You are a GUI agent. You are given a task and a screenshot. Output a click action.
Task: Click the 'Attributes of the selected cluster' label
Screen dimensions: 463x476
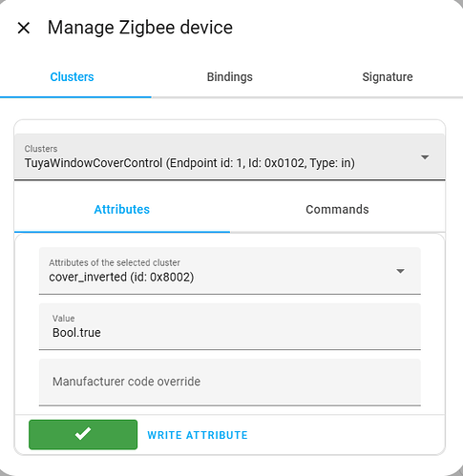115,262
